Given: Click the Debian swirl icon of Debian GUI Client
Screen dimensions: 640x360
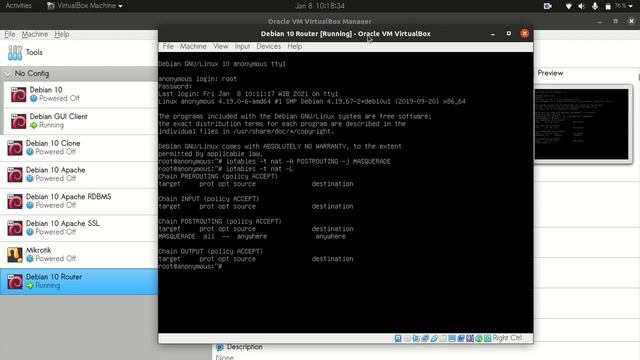Looking at the screenshot, I should click(x=18, y=121).
